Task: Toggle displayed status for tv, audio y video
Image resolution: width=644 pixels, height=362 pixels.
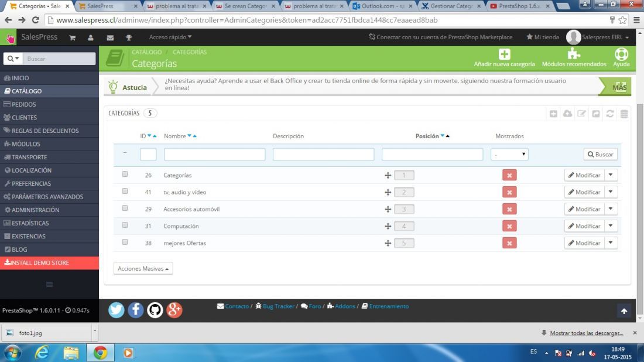Action: [509, 192]
